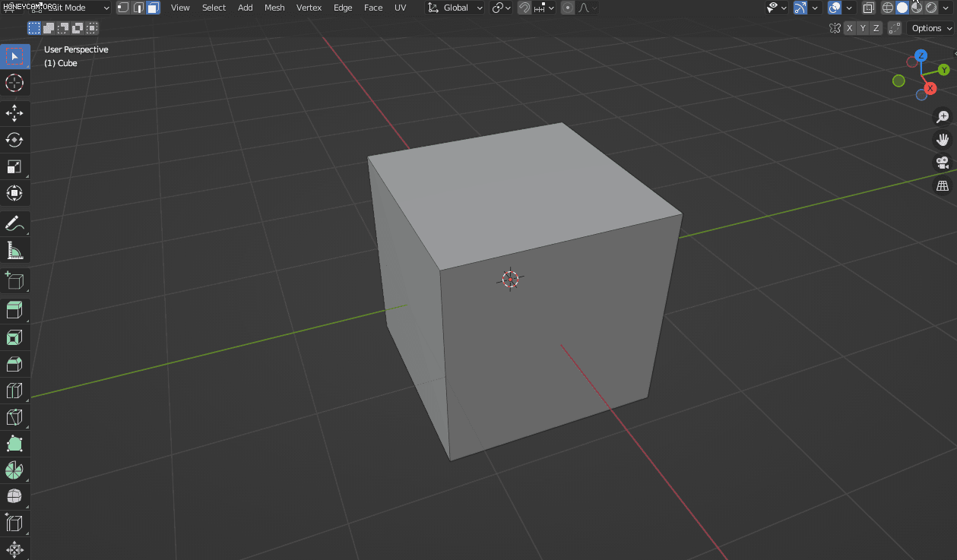Click the zoom magnifier viewport button
957x560 pixels.
click(x=943, y=117)
